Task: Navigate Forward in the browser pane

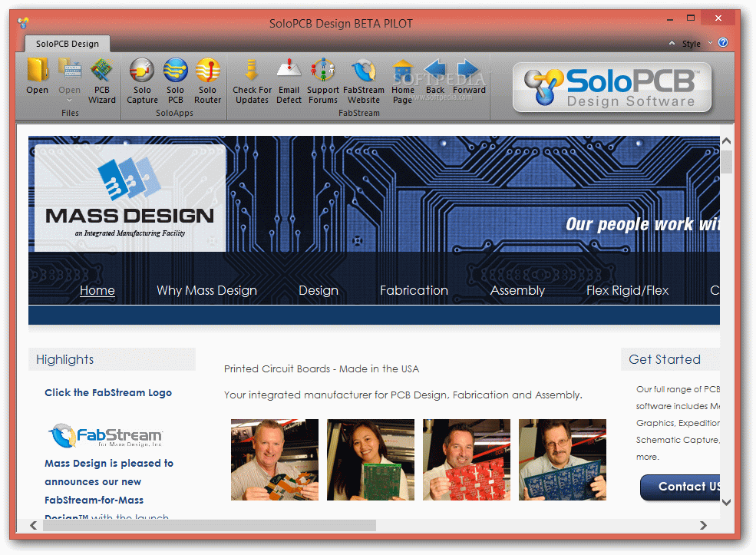Action: [469, 76]
